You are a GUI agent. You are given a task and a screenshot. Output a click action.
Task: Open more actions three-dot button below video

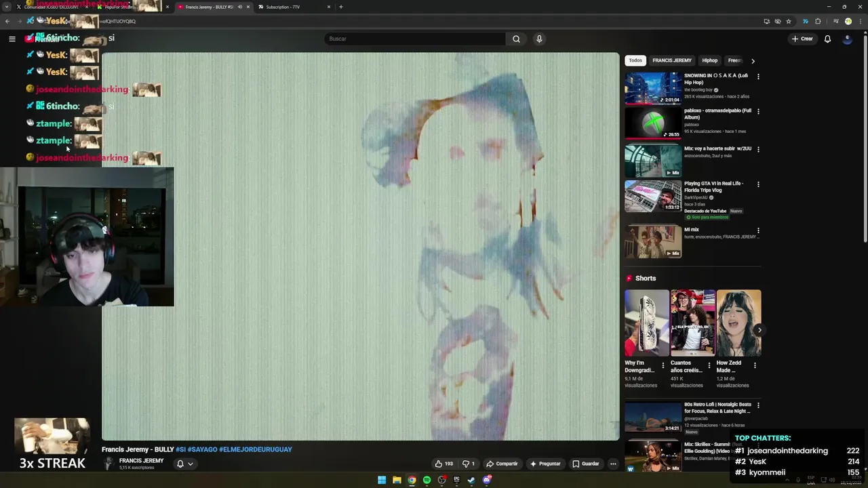point(613,464)
